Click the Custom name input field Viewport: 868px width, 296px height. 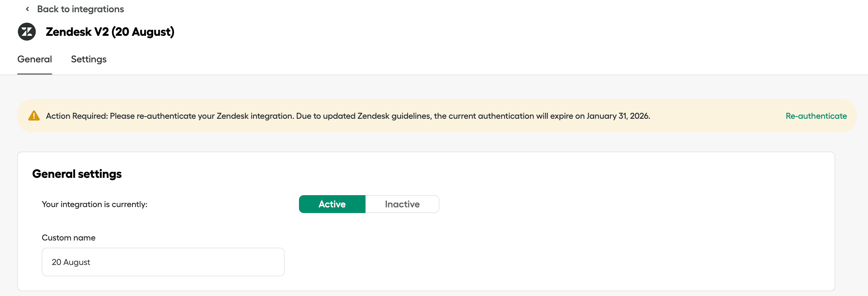coord(163,262)
